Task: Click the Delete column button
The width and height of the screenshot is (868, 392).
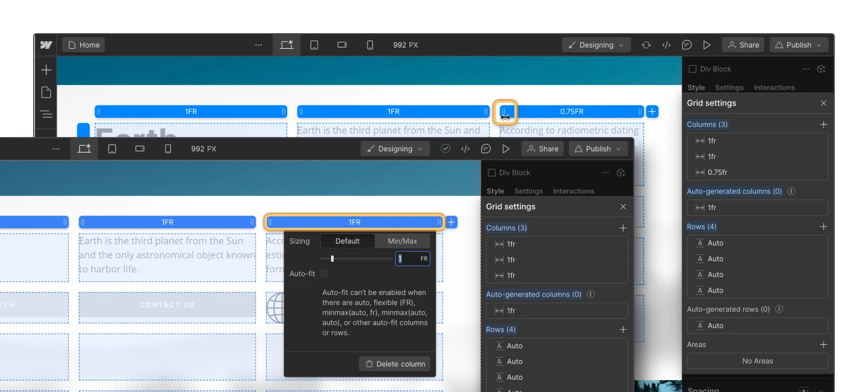Action: point(395,364)
